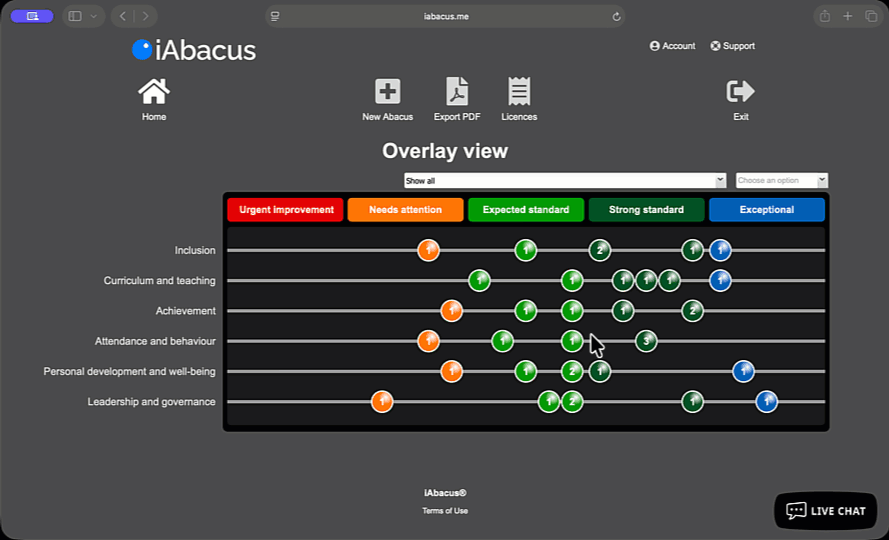
Task: Select the Needs attention header
Action: 405,210
